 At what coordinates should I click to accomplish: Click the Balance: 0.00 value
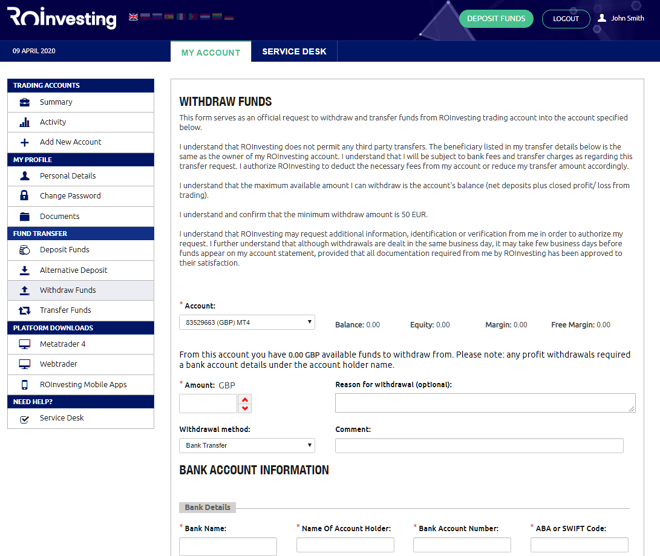point(358,325)
